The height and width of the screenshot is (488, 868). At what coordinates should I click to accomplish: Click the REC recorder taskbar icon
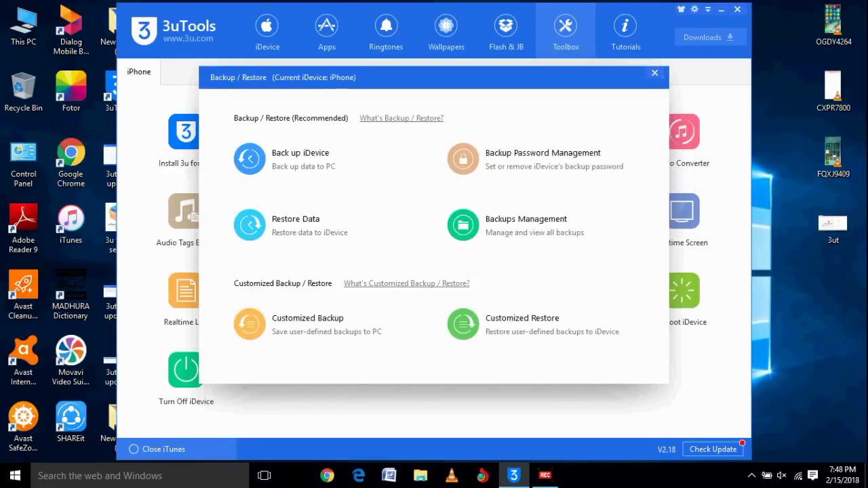pos(545,475)
